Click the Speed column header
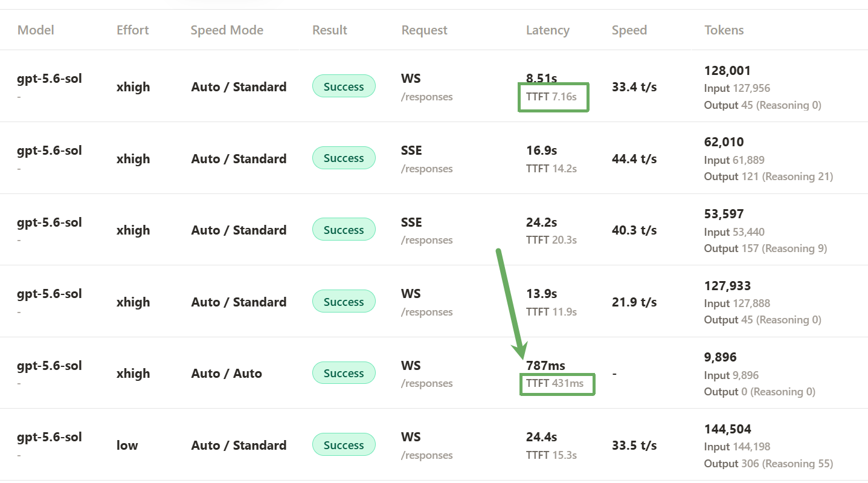This screenshot has width=868, height=483. click(629, 30)
